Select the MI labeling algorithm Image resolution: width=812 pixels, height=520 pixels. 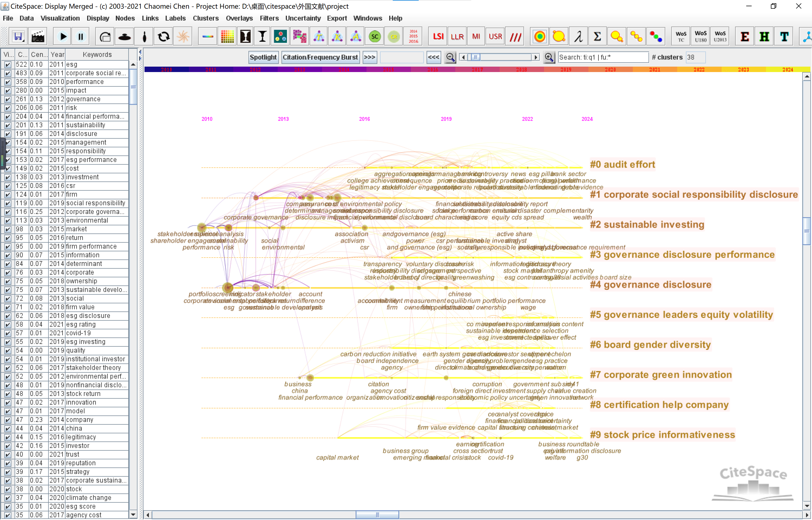pos(476,37)
